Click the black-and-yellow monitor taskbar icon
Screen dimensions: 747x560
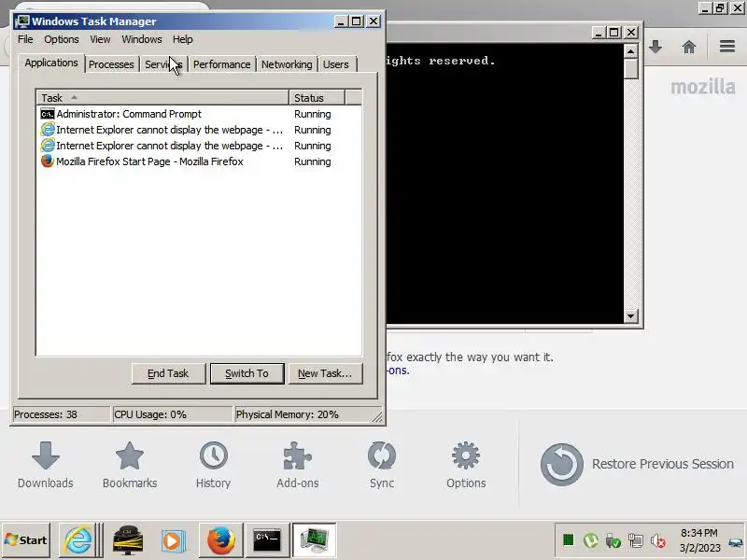pos(128,540)
